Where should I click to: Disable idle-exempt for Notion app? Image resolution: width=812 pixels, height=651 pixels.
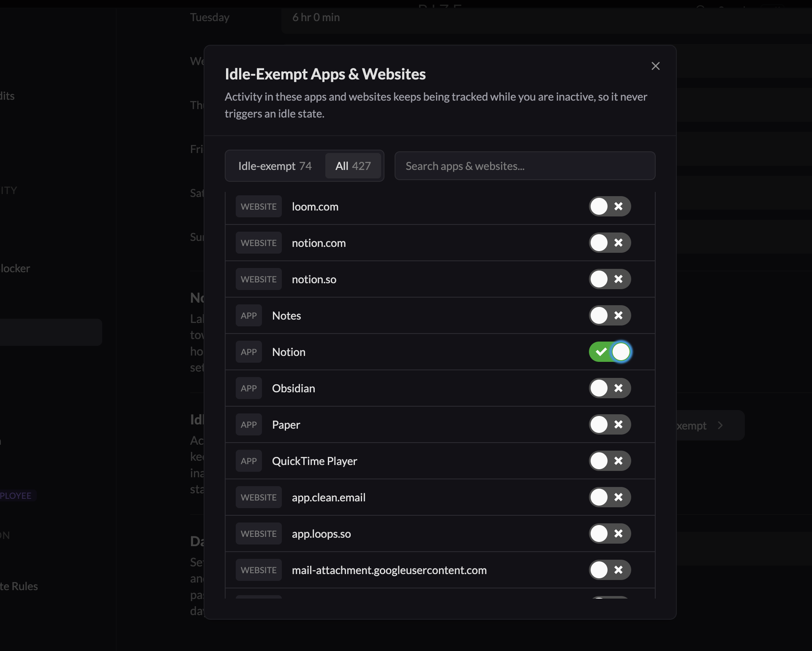[610, 352]
